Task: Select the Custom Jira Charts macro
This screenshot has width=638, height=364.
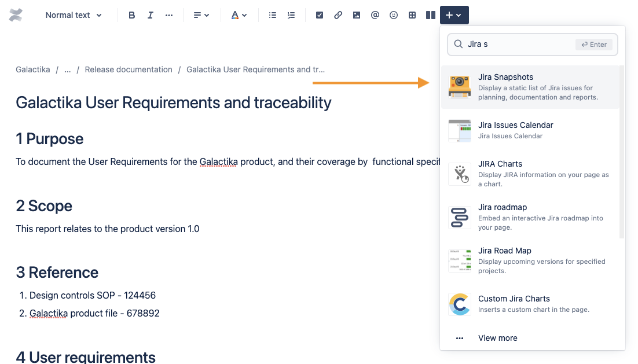Action: tap(530, 304)
